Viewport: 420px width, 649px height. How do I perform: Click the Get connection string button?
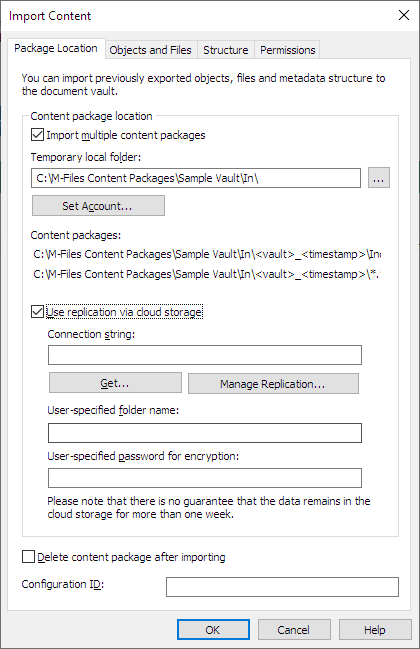click(115, 383)
